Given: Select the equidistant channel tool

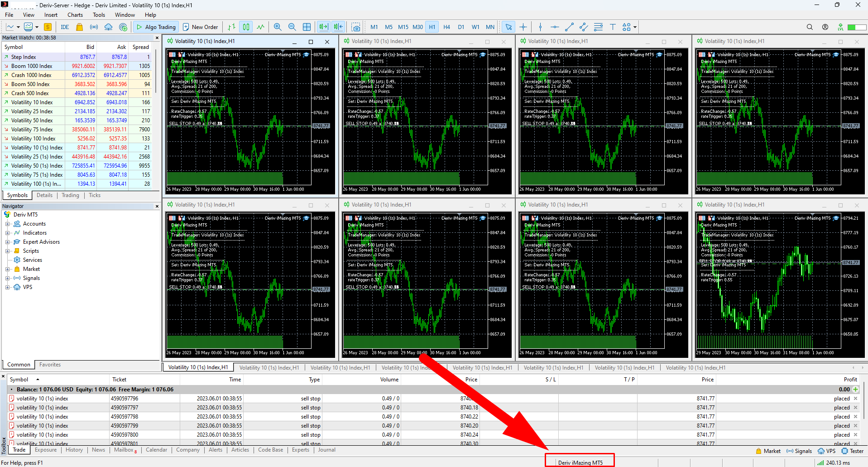Looking at the screenshot, I should [584, 27].
